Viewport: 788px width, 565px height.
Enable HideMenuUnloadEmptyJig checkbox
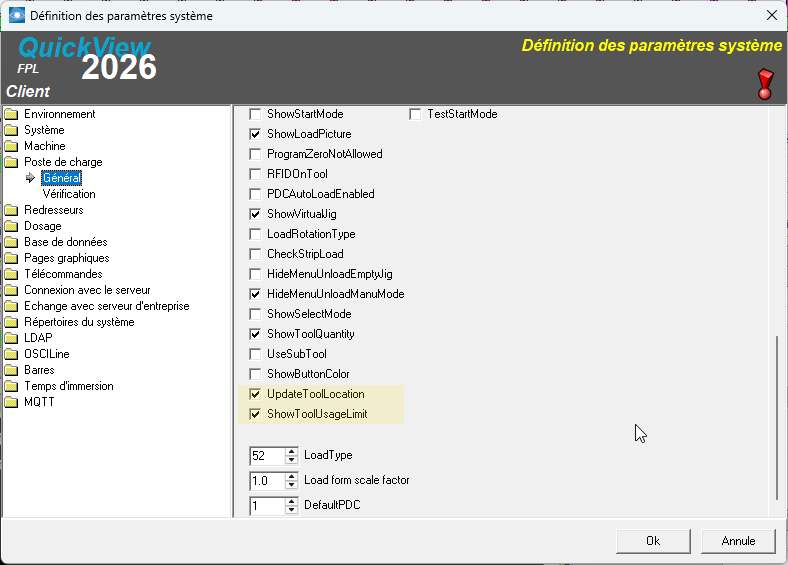click(x=255, y=274)
